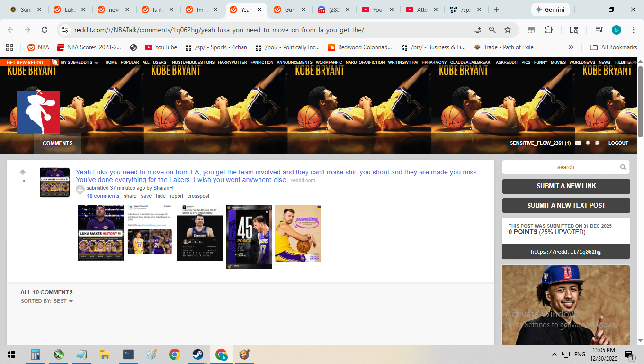Click the redd.it/1q062hg shortlink box
The width and height of the screenshot is (644, 364).
(566, 252)
